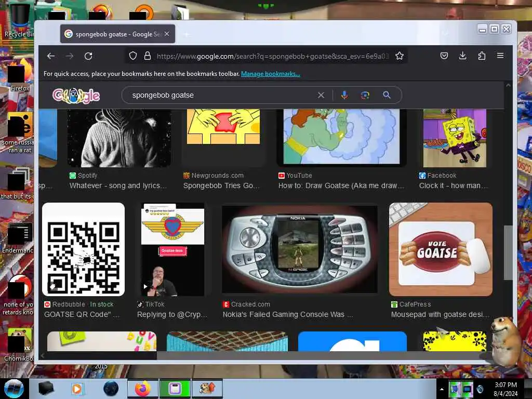Reload the page with the refresh icon

tap(88, 56)
